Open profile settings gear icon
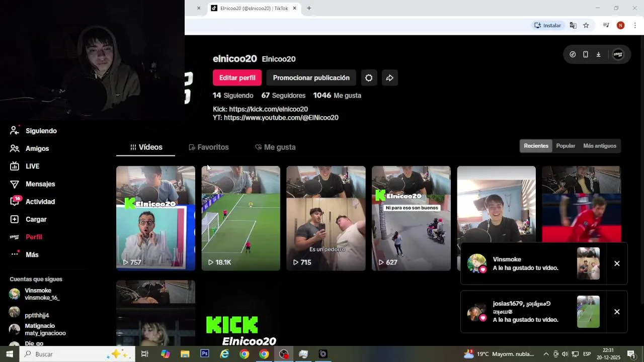 click(369, 78)
